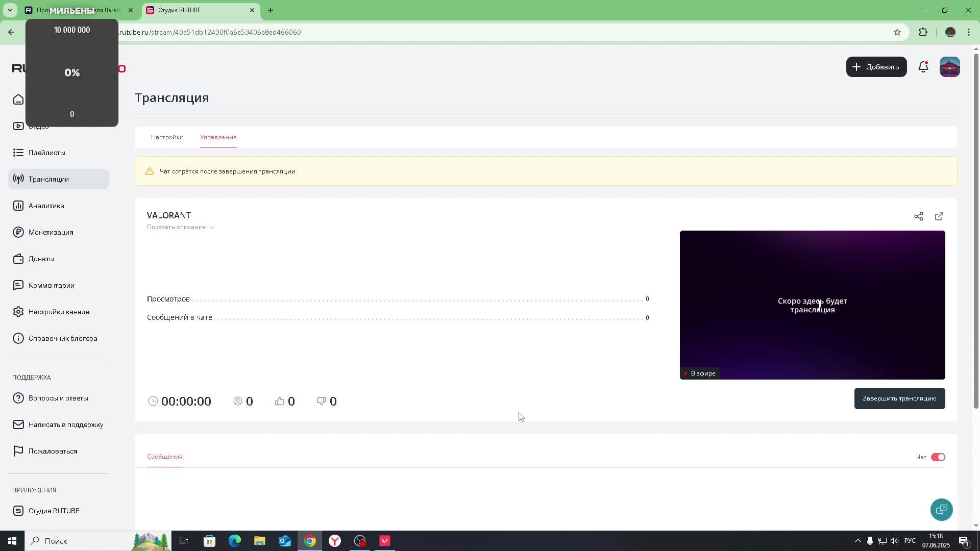Open stream in new window icon

coord(939,216)
